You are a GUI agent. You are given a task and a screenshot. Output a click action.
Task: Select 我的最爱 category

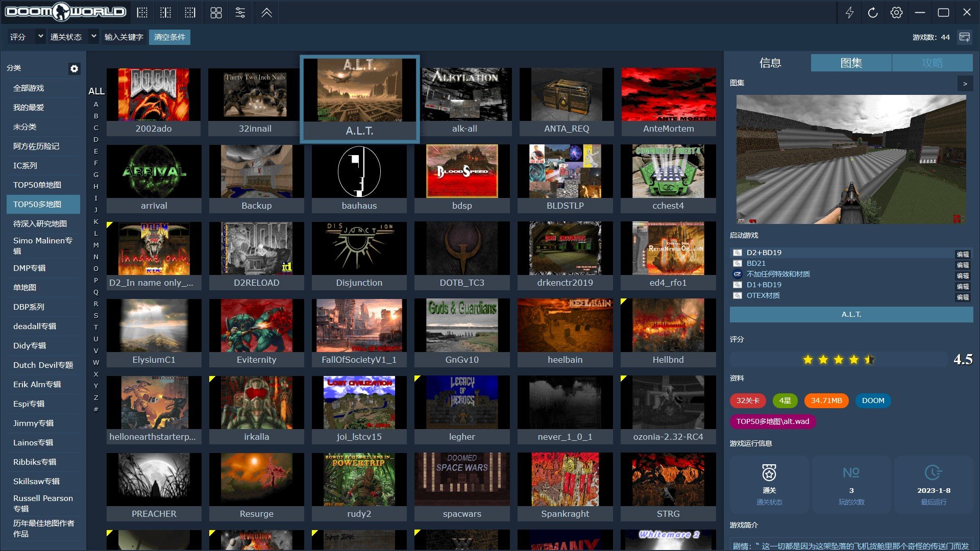click(43, 108)
